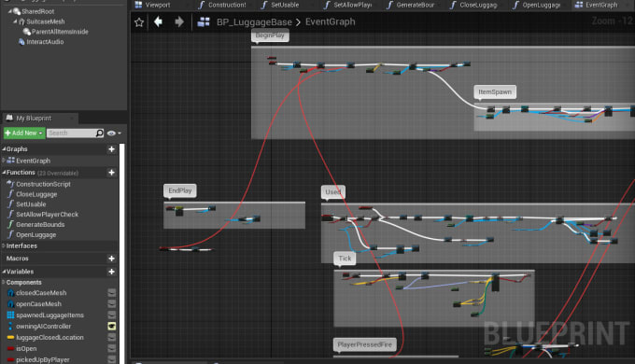Collapse the Functions section
Image resolution: width=635 pixels, height=364 pixels.
point(4,173)
